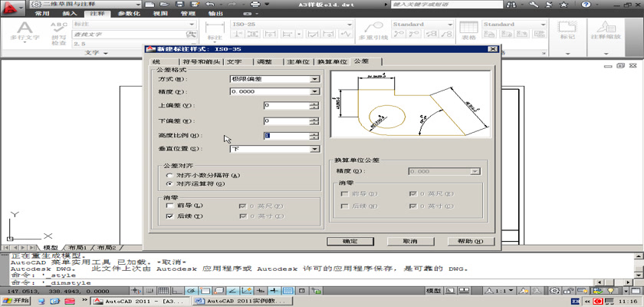Click the 取消 cancel button

tap(409, 241)
